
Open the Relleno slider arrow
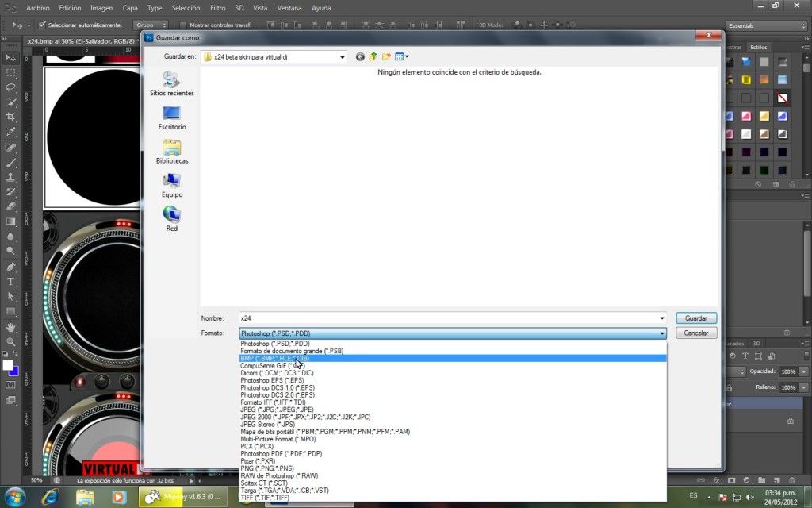[x=803, y=387]
